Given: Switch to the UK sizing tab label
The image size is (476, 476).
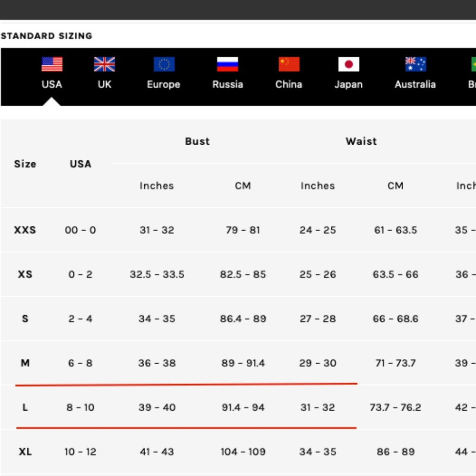Looking at the screenshot, I should click(104, 84).
